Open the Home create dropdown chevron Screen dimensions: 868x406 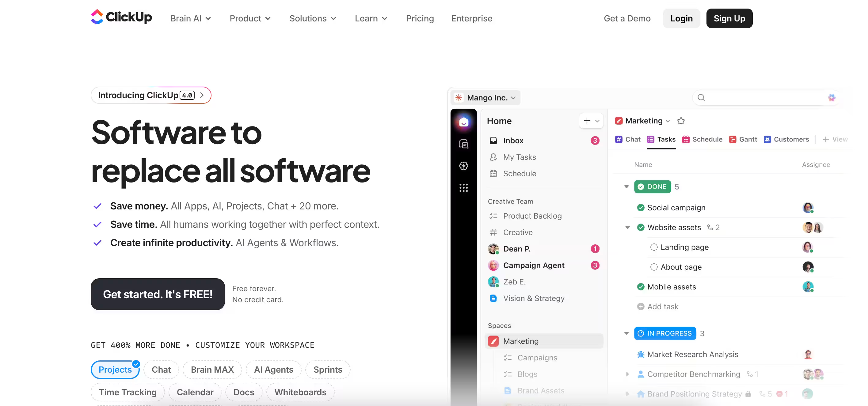(597, 121)
